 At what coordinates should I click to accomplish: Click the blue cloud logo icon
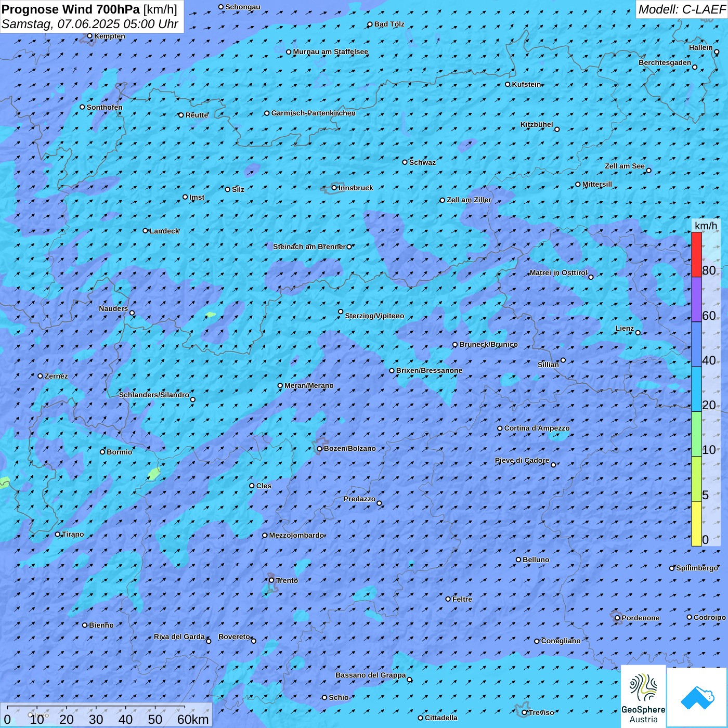(x=697, y=698)
